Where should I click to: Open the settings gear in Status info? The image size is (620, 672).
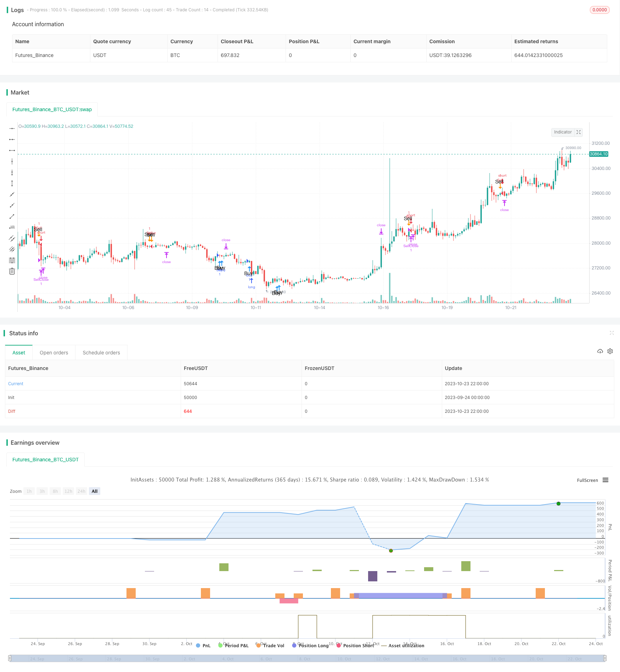point(610,351)
